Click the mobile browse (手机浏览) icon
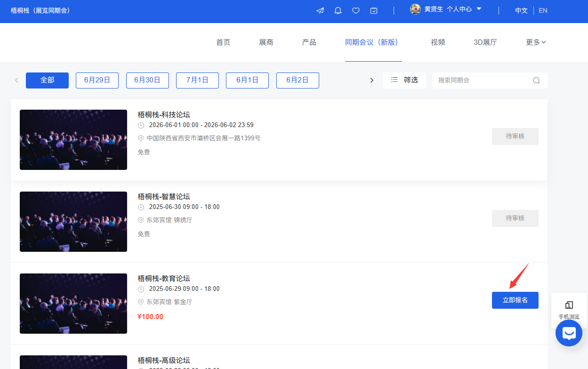Image resolution: width=588 pixels, height=369 pixels. coord(569,310)
